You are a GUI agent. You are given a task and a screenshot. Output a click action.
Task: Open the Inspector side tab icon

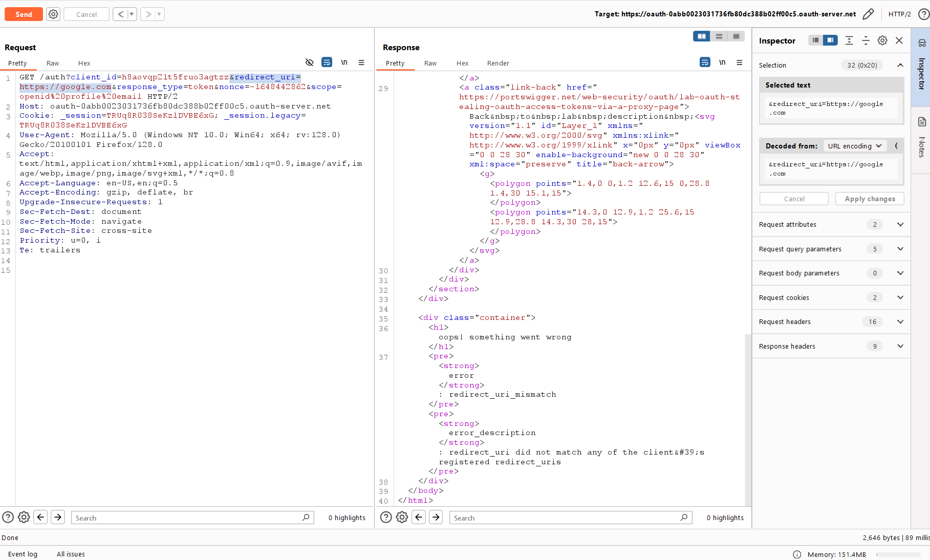[x=921, y=43]
